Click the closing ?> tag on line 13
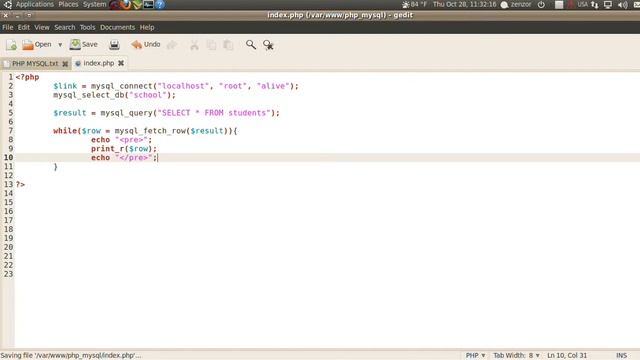 (x=20, y=185)
